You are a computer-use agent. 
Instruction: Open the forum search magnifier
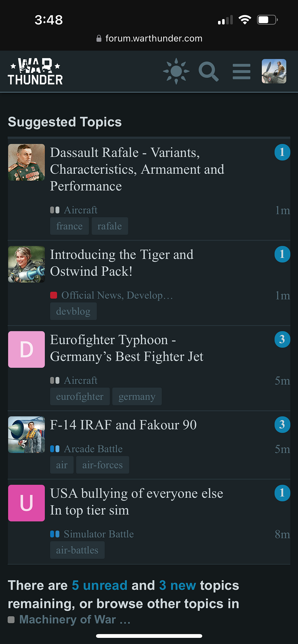(x=209, y=71)
